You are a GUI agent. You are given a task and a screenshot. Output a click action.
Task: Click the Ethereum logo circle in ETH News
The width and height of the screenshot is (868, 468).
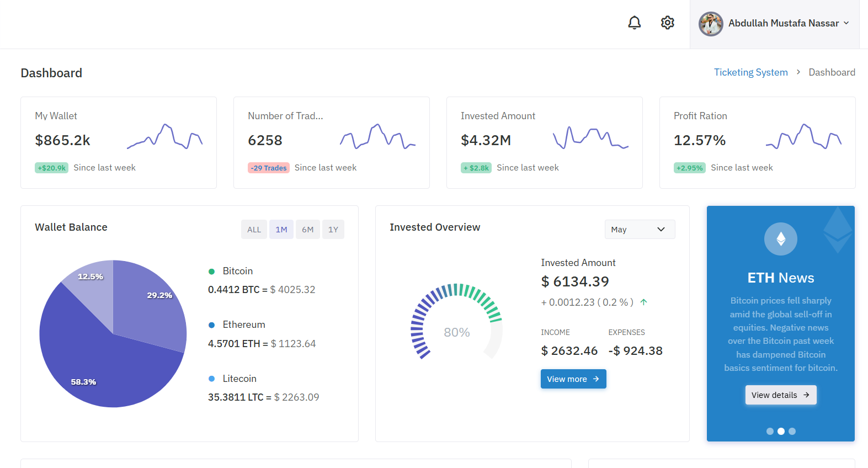click(781, 239)
